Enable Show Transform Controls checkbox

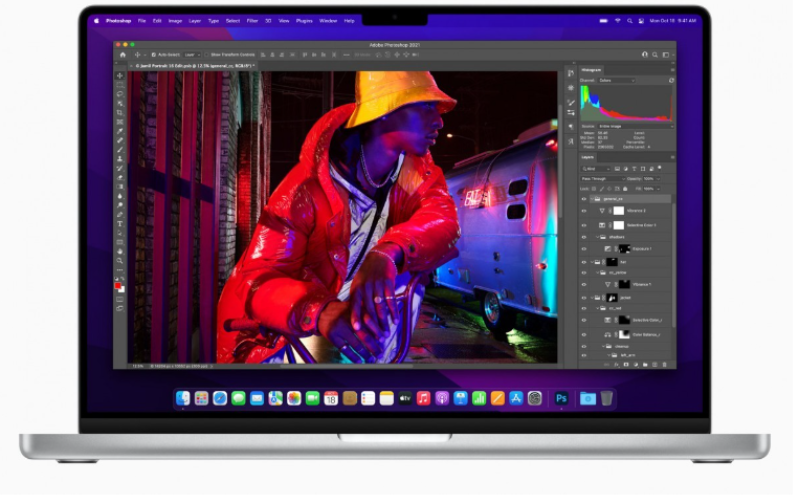point(206,55)
